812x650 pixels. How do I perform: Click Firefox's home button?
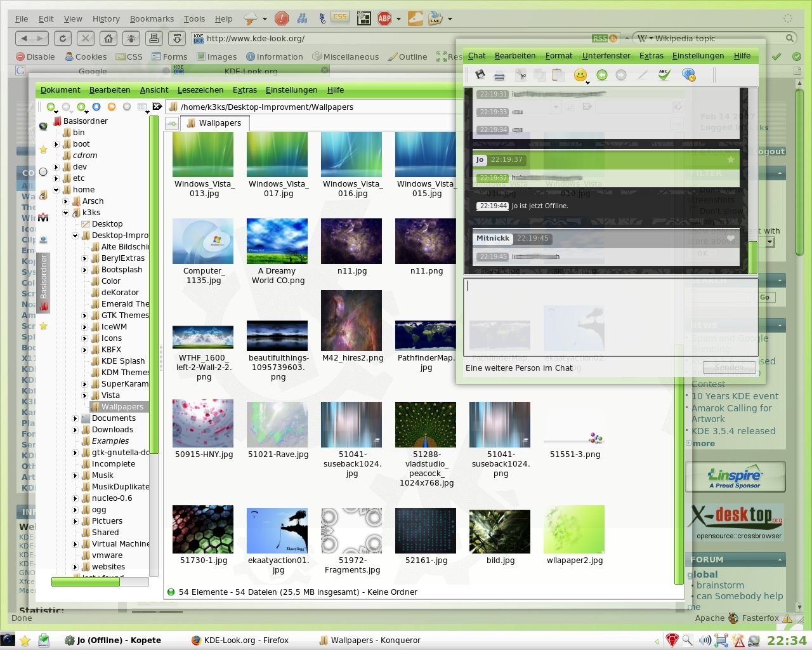108,38
